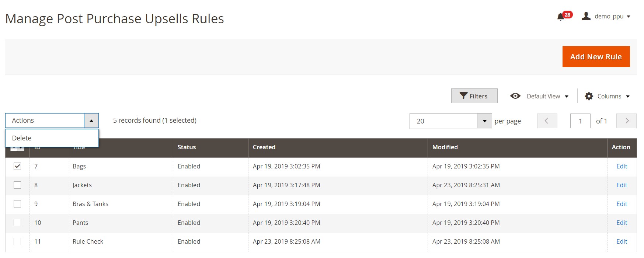Sort by the Status column header
Image resolution: width=644 pixels, height=258 pixels.
coord(187,147)
